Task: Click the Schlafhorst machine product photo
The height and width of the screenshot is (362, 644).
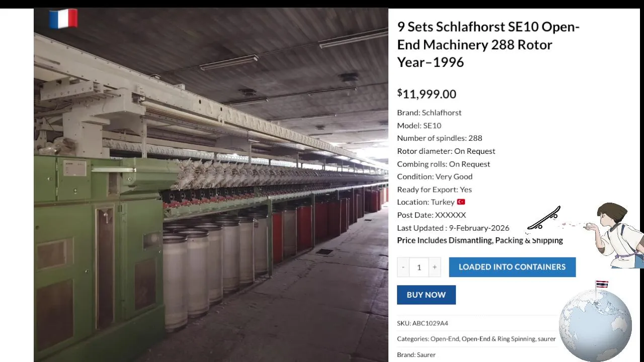Action: [211, 185]
